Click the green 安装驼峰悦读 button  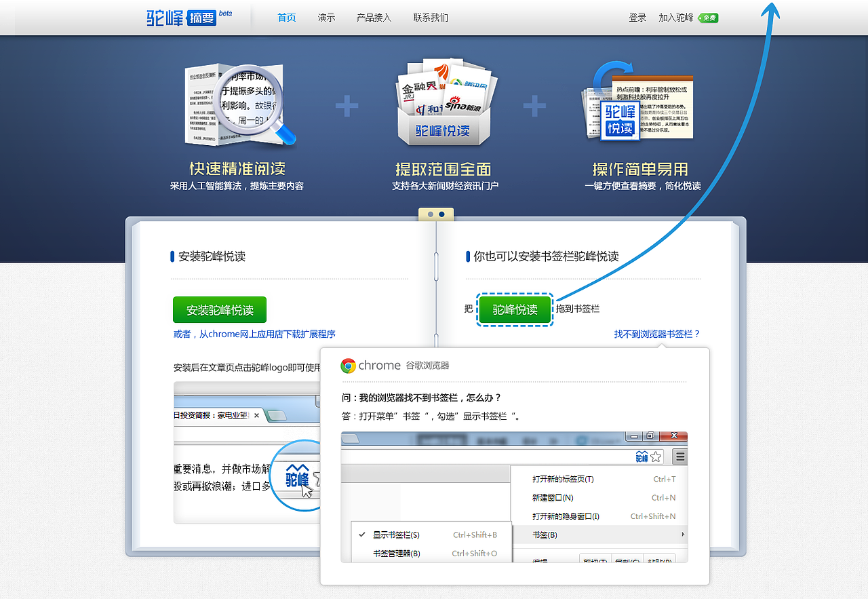coord(220,310)
